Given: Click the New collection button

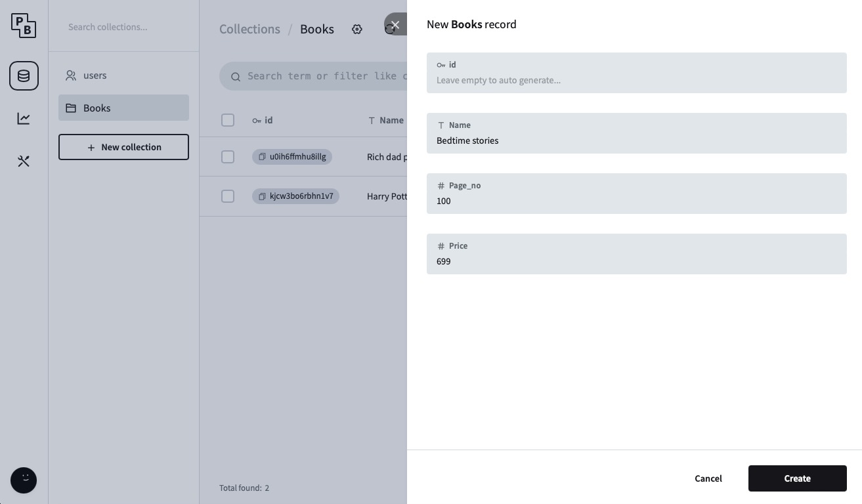Looking at the screenshot, I should point(123,147).
